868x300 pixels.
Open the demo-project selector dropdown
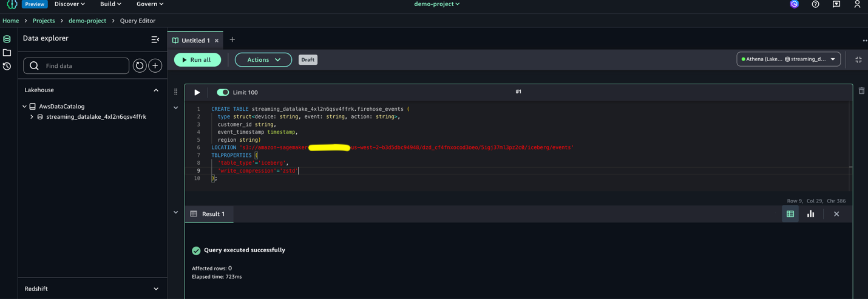coord(437,4)
